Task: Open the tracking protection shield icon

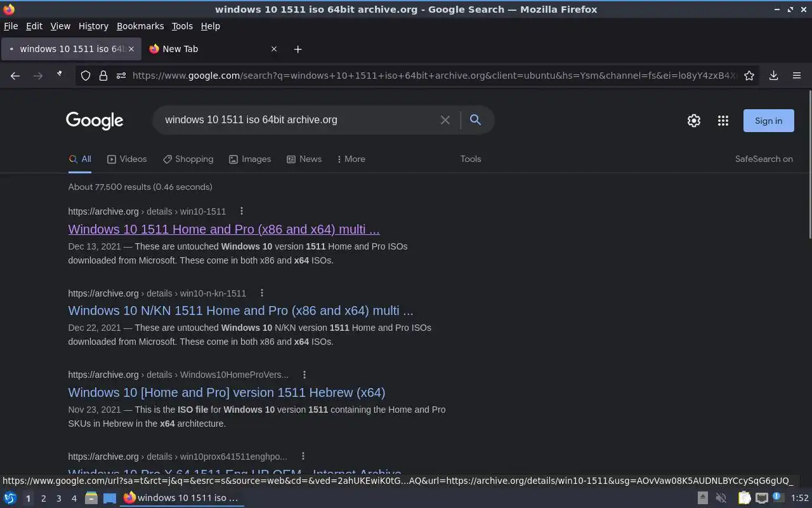Action: pos(86,76)
